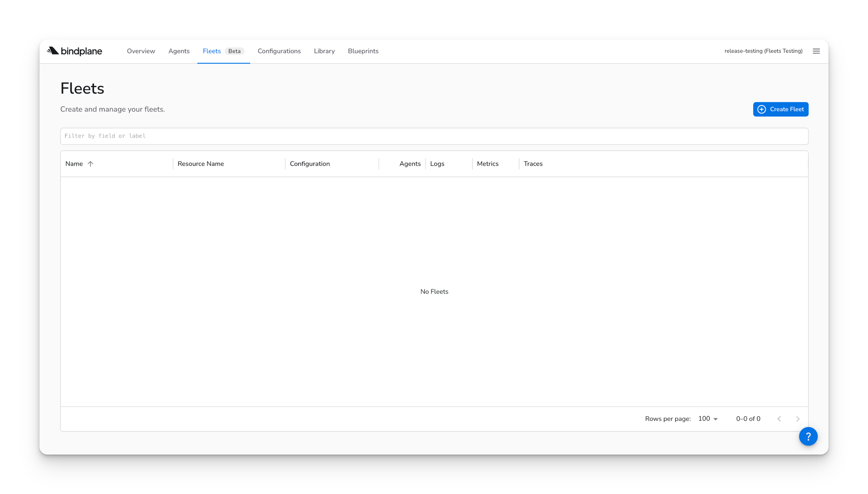The width and height of the screenshot is (868, 494).
Task: Click the blue help question mark button
Action: click(808, 436)
